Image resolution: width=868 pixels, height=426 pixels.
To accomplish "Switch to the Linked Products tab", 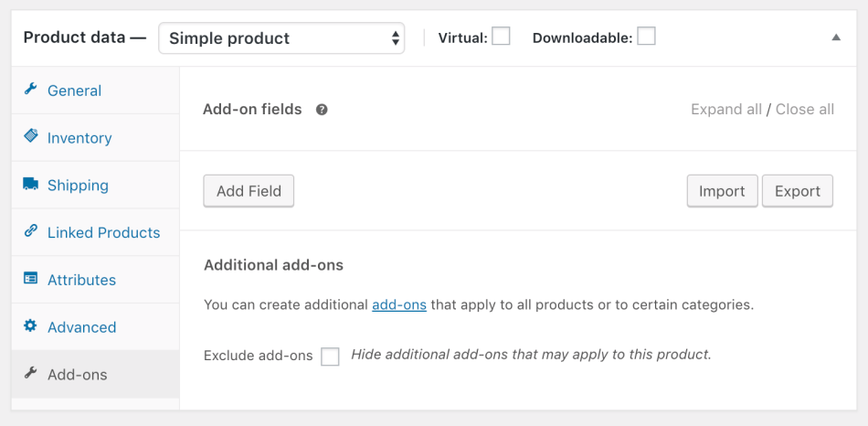I will tap(103, 232).
